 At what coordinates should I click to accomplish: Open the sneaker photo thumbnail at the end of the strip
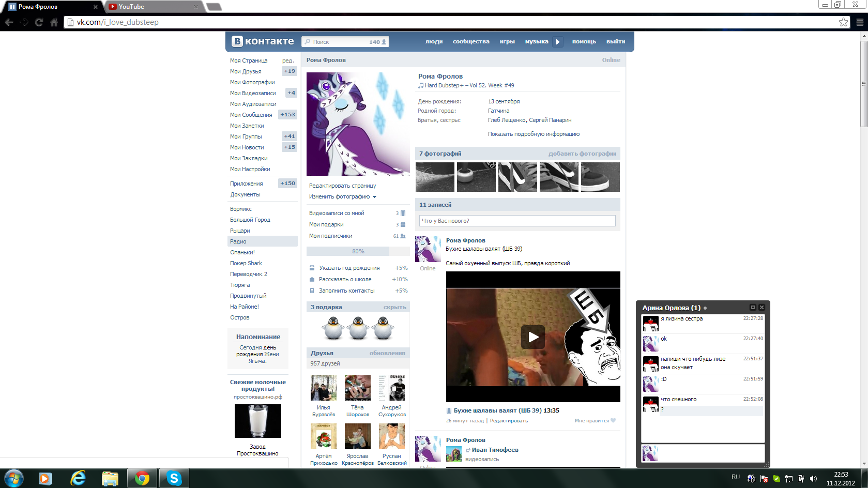pyautogui.click(x=600, y=177)
